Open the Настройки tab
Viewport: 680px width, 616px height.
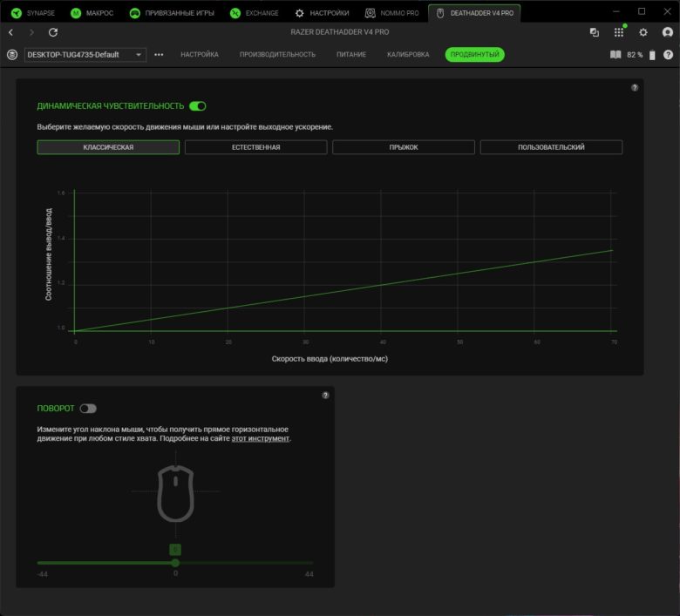coord(323,13)
